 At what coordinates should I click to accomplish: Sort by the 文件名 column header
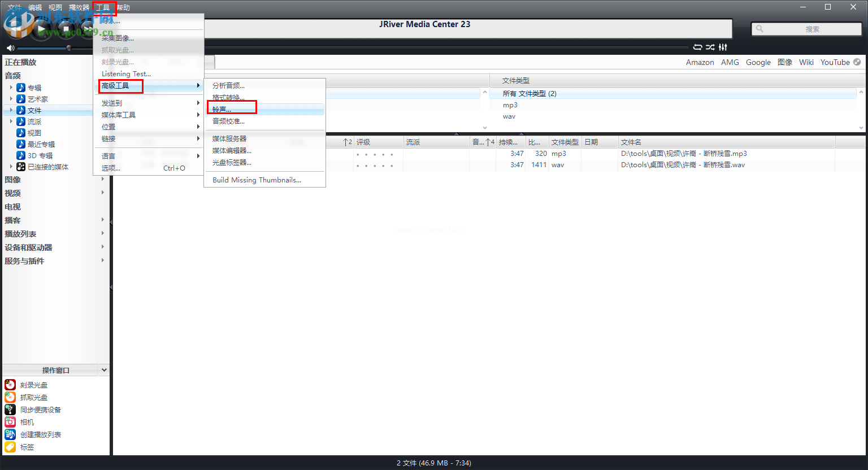click(727, 142)
